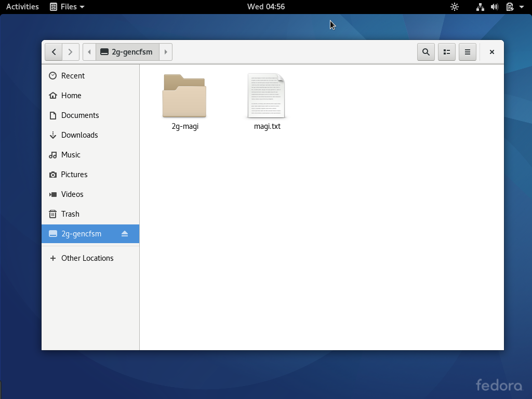Open Downloads in the sidebar
Screen dimensions: 532x399
(90, 135)
